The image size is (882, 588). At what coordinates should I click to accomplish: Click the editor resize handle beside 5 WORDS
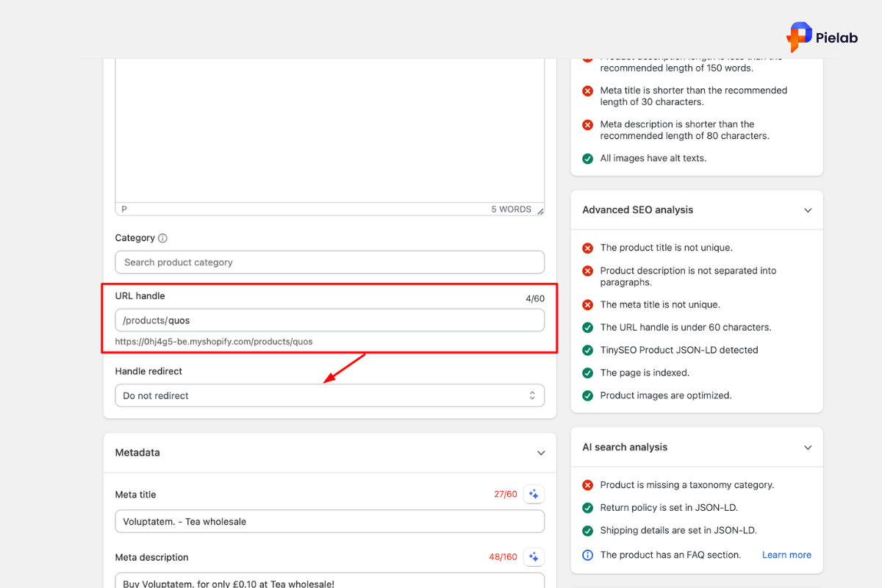pyautogui.click(x=540, y=211)
